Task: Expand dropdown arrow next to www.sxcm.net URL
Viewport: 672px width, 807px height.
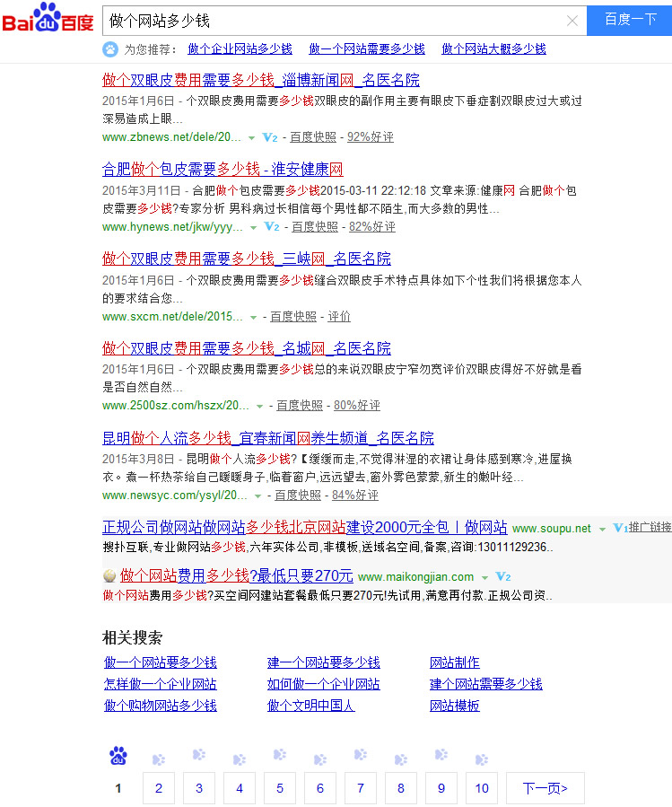Action: [253, 318]
